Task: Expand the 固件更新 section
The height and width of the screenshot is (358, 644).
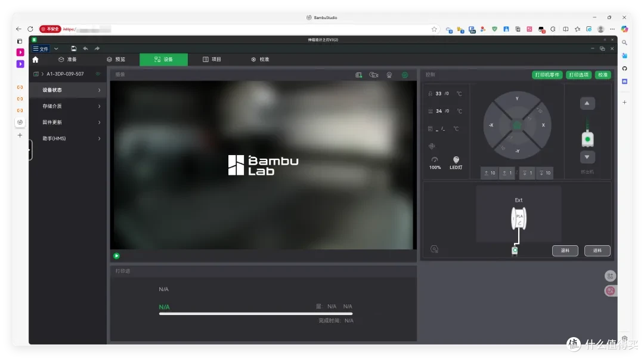Action: point(68,122)
